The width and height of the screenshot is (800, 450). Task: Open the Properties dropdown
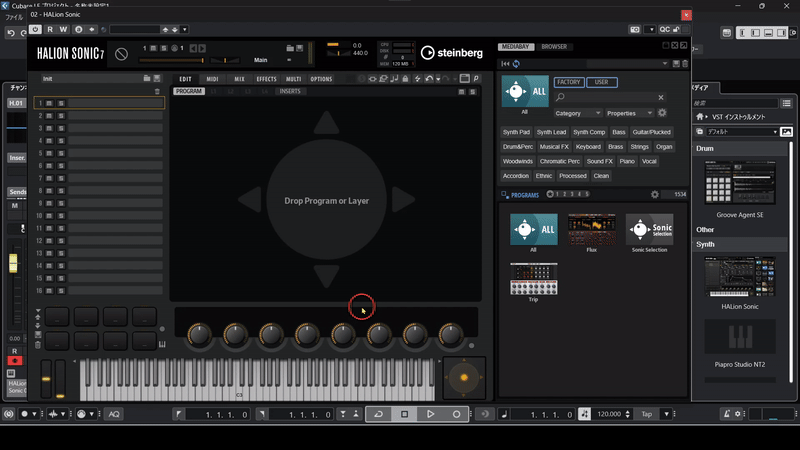tap(629, 113)
